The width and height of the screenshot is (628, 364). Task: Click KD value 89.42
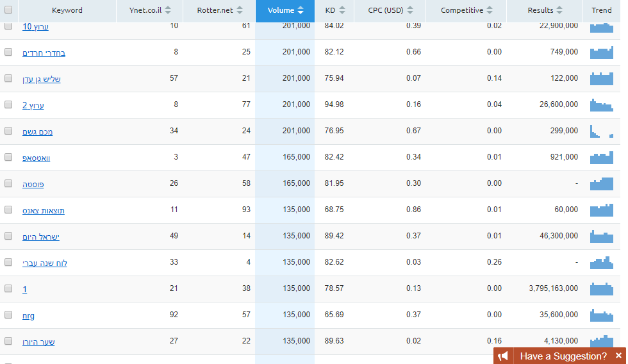(x=334, y=236)
